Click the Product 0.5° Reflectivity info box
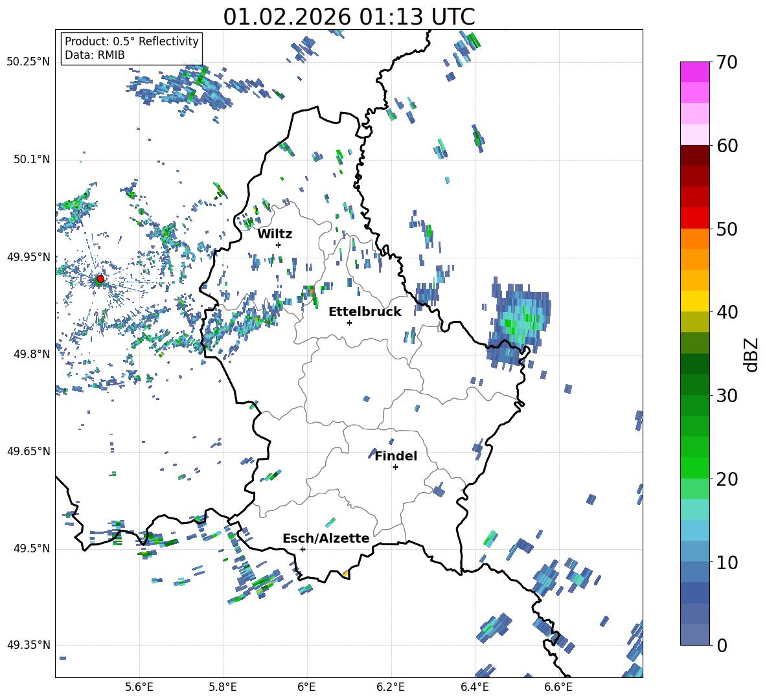Screen dimensions: 767x700 click(x=132, y=49)
